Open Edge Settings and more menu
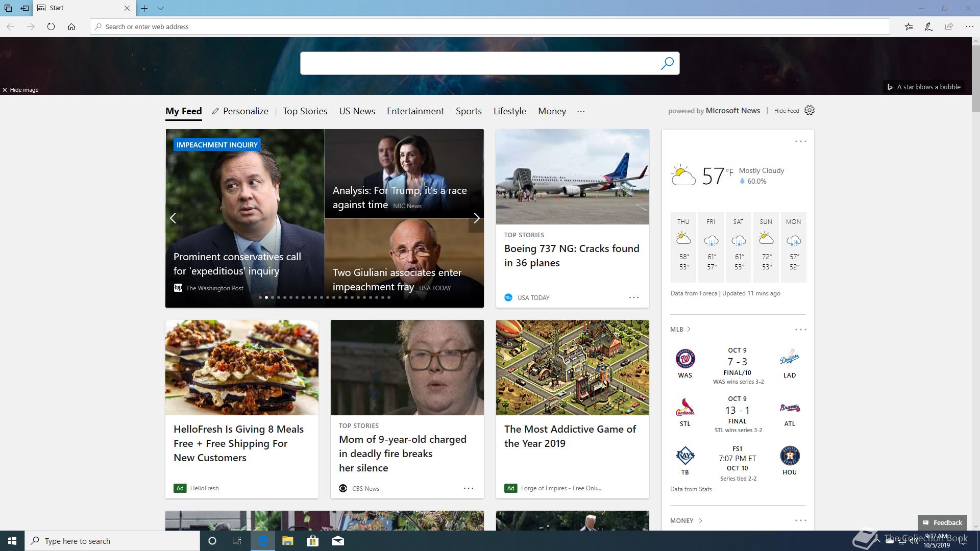This screenshot has height=551, width=980. [969, 27]
